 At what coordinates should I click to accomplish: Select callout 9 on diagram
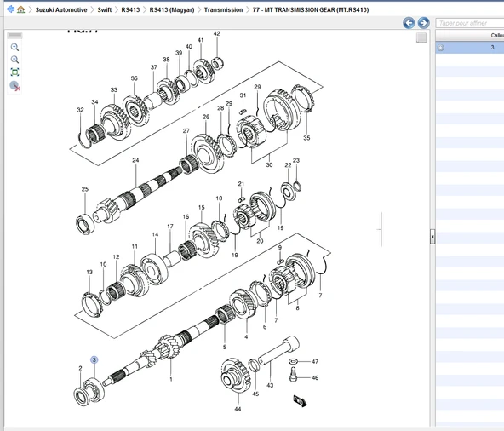[280, 247]
